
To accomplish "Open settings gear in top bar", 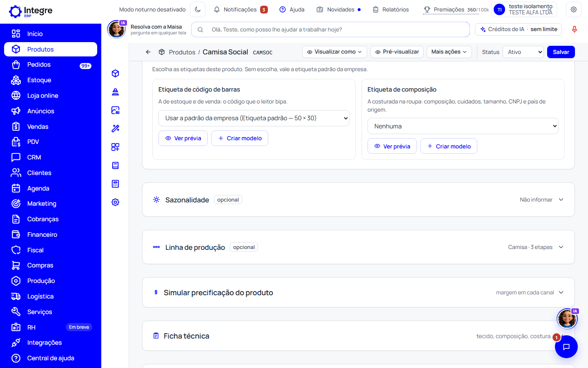I will coord(574,9).
